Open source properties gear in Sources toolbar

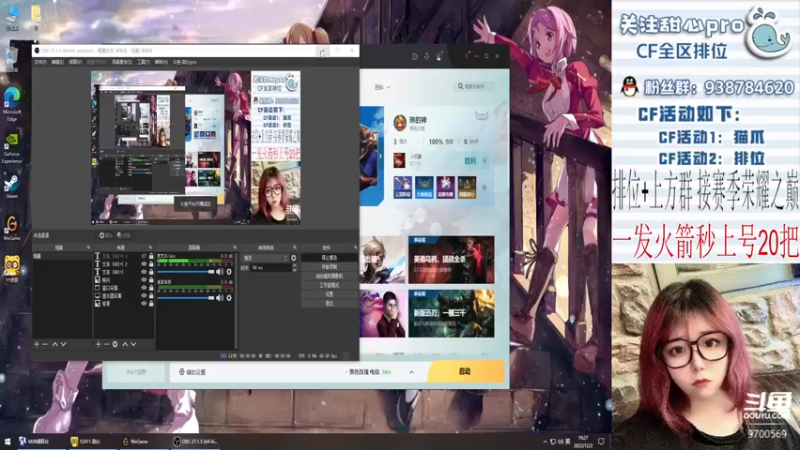(115, 344)
